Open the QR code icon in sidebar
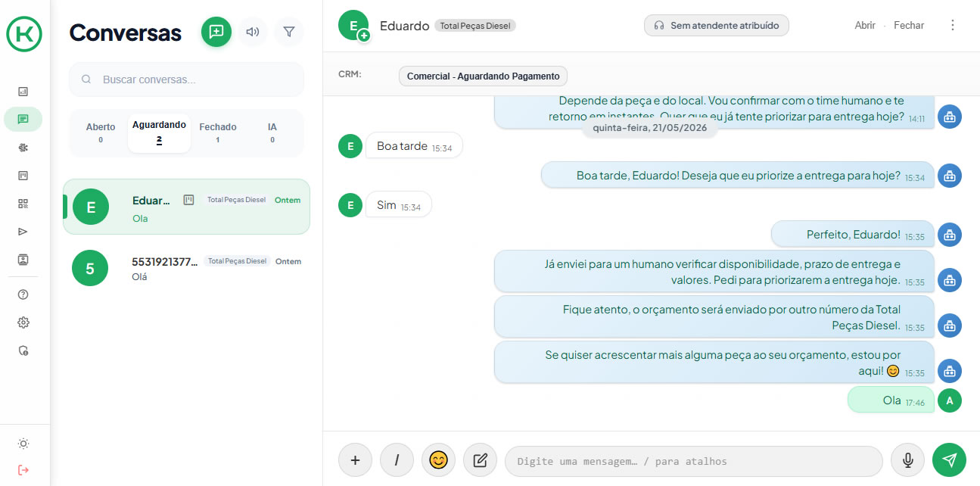 point(23,204)
